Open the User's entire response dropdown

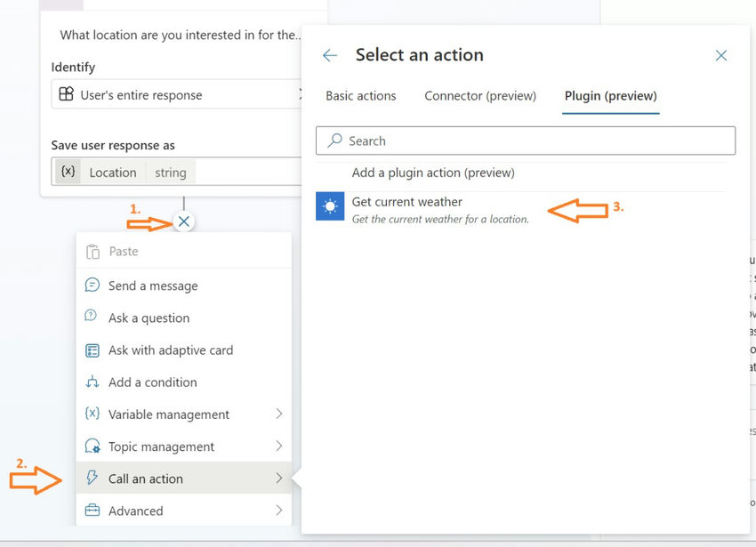(178, 95)
